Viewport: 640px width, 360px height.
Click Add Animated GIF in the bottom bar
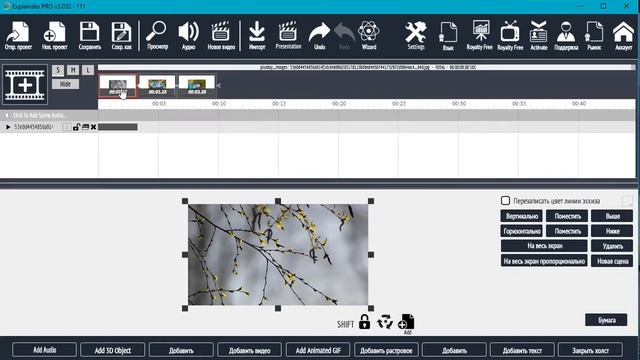click(x=318, y=350)
